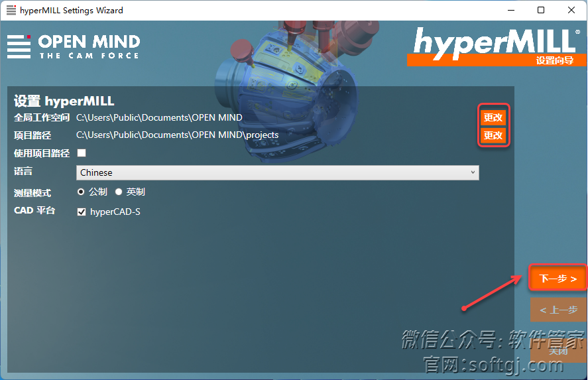Change the project path (项目路径)
Image resolution: width=588 pixels, height=380 pixels.
pyautogui.click(x=493, y=135)
